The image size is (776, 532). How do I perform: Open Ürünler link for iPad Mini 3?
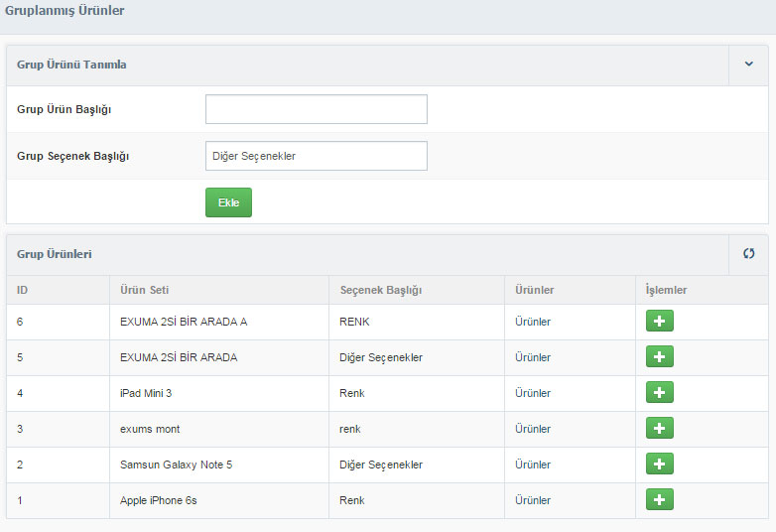[x=533, y=393]
